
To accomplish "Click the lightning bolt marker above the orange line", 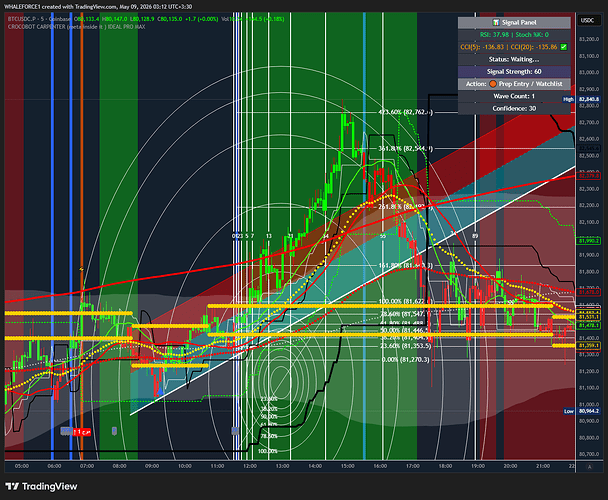I will pyautogui.click(x=81, y=269).
